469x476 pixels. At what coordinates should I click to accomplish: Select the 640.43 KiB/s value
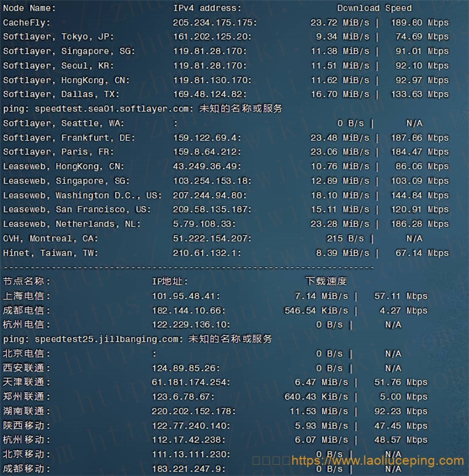point(316,397)
